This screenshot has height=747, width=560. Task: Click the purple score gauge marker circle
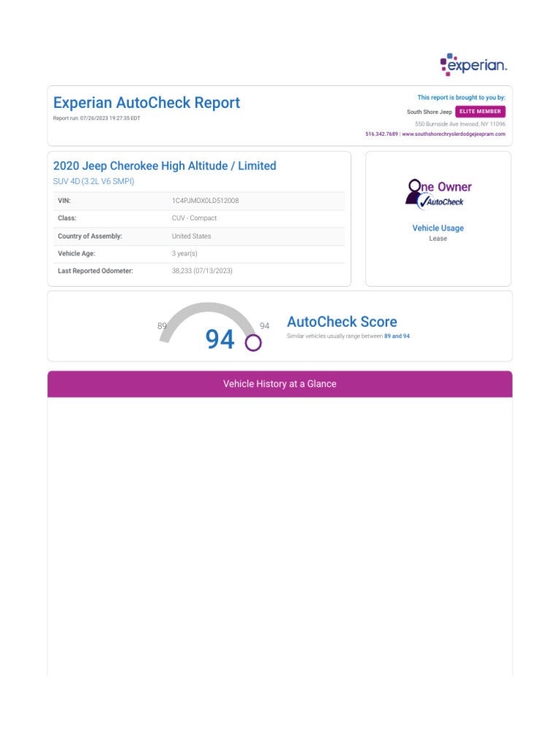coord(253,343)
